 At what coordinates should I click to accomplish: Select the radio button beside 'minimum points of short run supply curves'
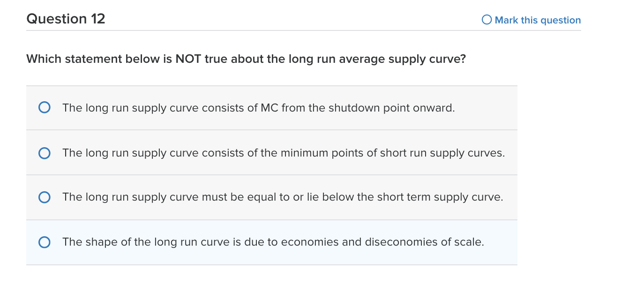[44, 152]
